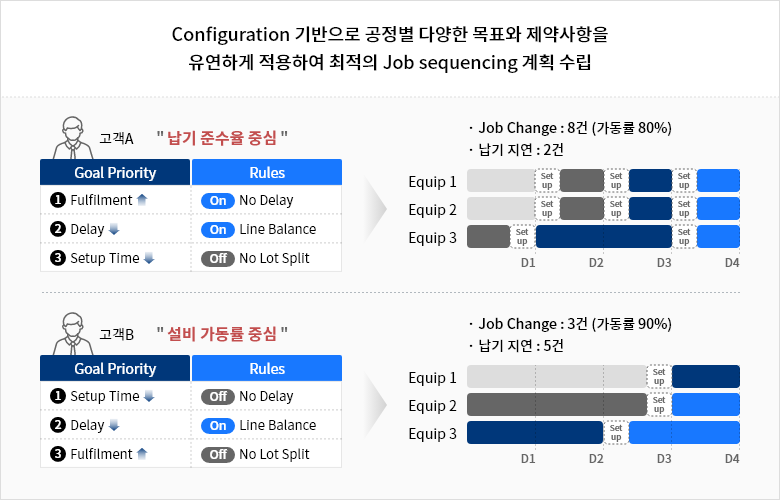Click number 3 badge beside Fulfilment for 고객B
The image size is (780, 500).
[x=58, y=454]
